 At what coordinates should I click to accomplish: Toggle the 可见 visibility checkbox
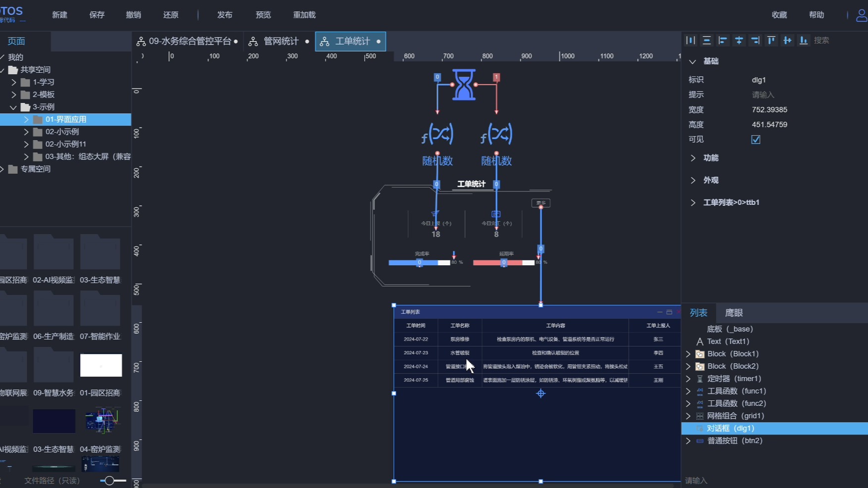click(756, 140)
